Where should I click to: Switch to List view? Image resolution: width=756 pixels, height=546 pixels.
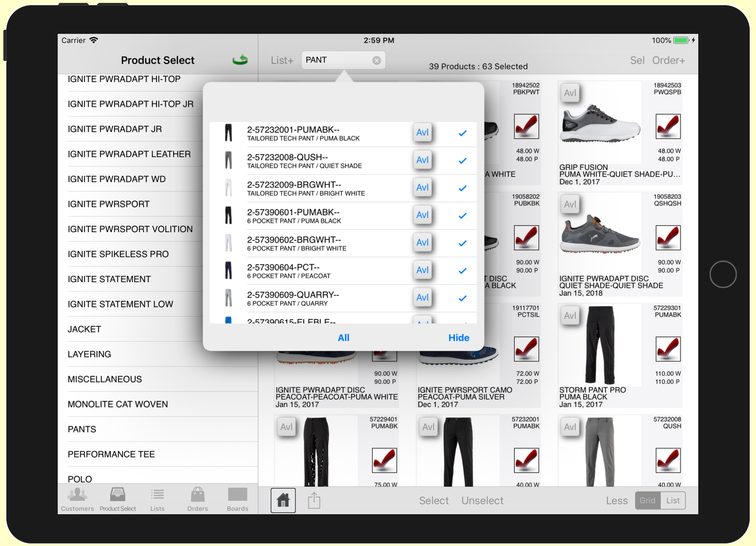coord(673,500)
